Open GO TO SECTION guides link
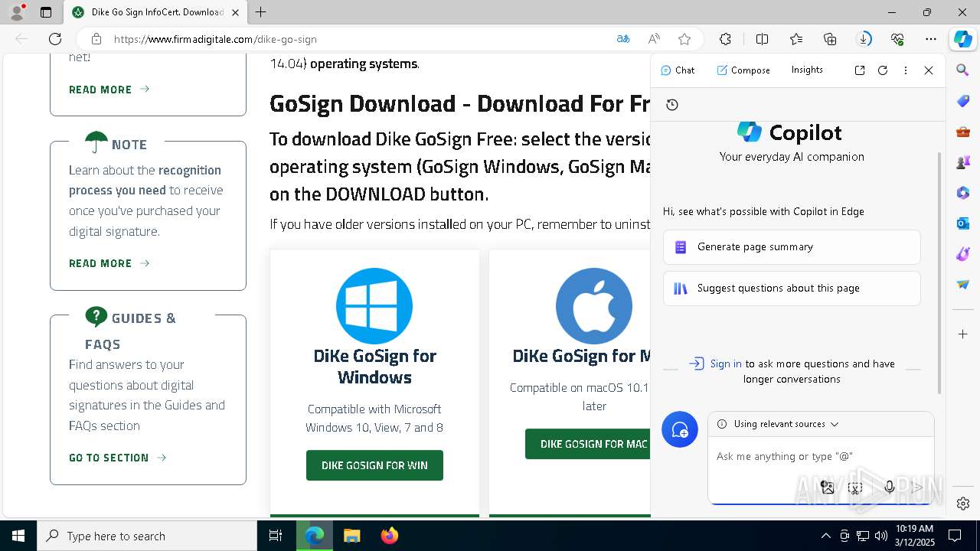This screenshot has height=551, width=980. pos(117,458)
